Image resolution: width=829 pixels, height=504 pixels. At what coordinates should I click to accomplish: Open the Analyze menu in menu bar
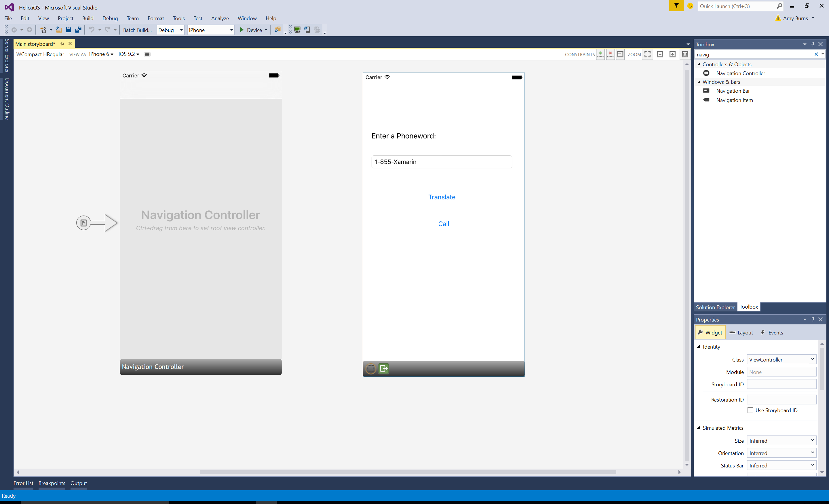coord(220,18)
